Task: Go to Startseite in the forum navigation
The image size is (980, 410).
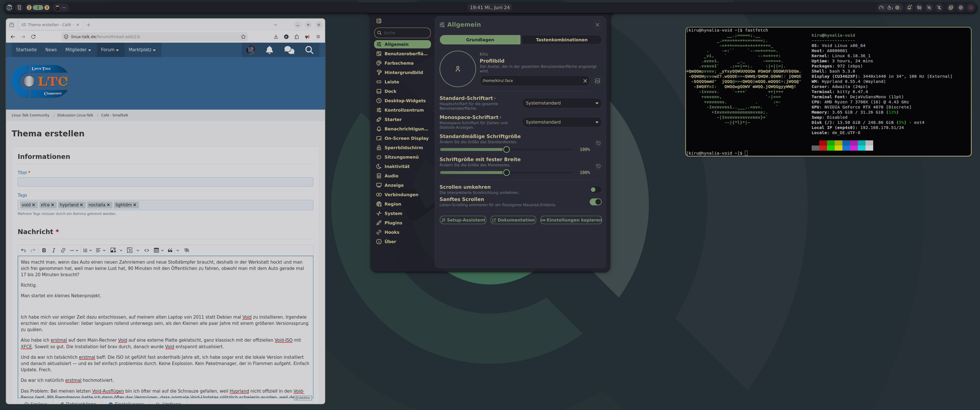Action: point(26,50)
